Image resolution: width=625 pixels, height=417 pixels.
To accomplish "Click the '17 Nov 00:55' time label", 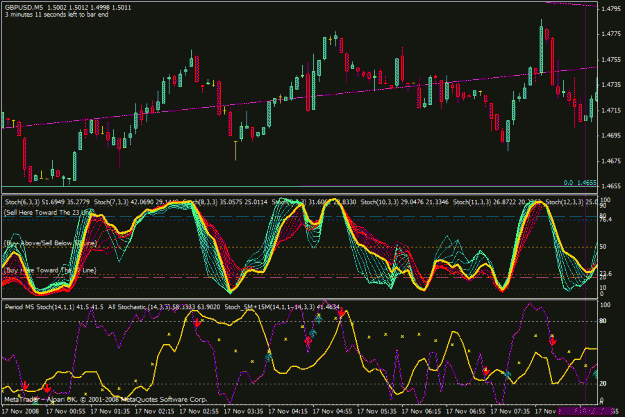I will pyautogui.click(x=65, y=411).
